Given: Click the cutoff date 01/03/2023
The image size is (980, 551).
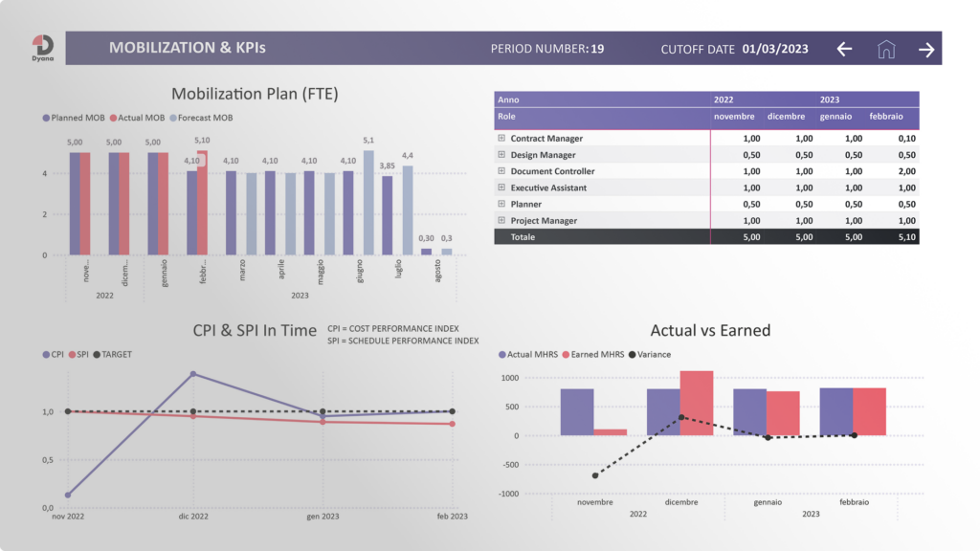Looking at the screenshot, I should (x=775, y=49).
